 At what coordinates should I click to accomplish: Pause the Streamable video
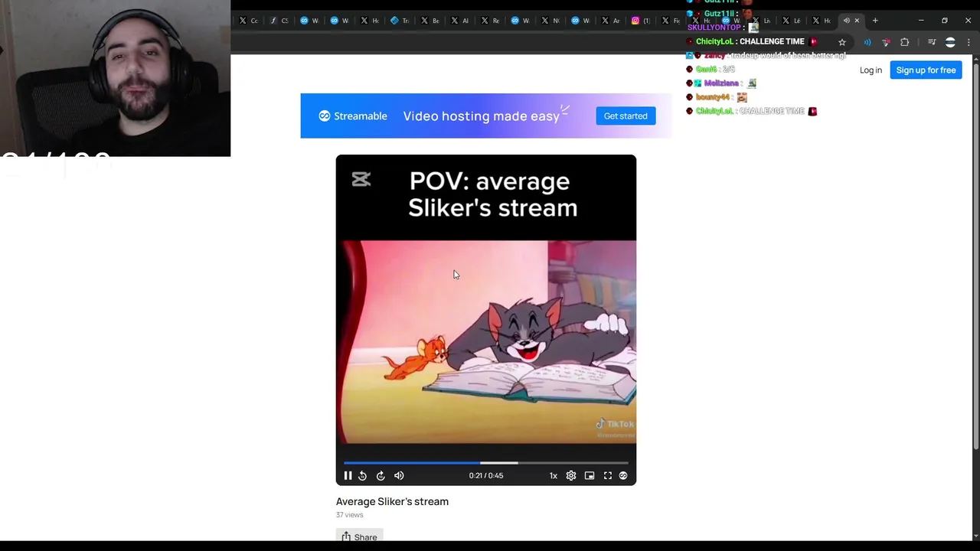pyautogui.click(x=348, y=475)
